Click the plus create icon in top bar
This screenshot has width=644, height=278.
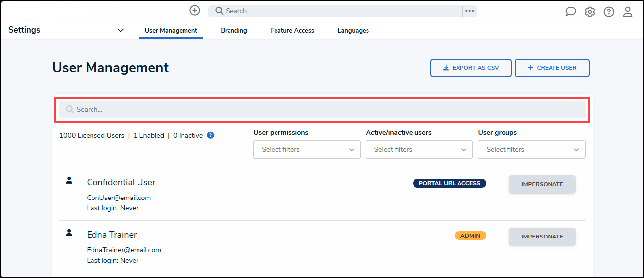(195, 10)
